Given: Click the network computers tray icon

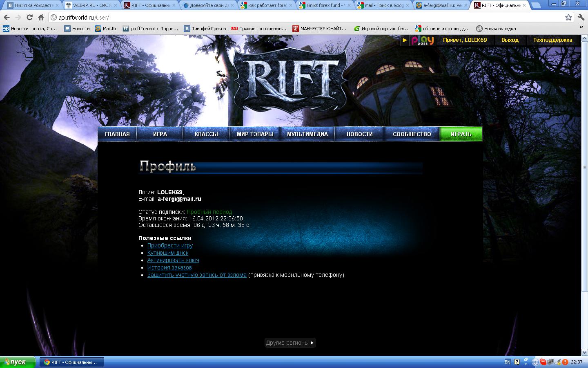Looking at the screenshot, I should (550, 362).
